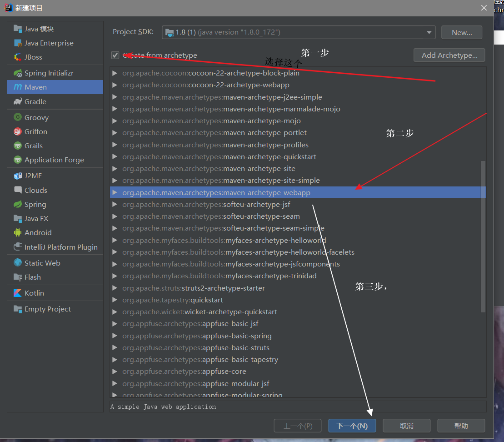Select maven-archetype-profiles row
The image size is (504, 442).
tap(298, 145)
